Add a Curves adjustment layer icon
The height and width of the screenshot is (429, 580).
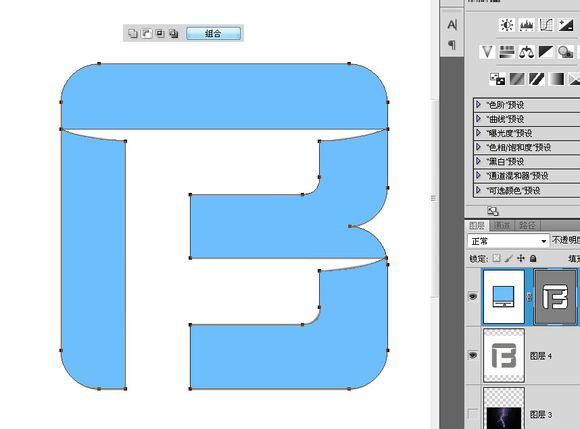pos(546,25)
